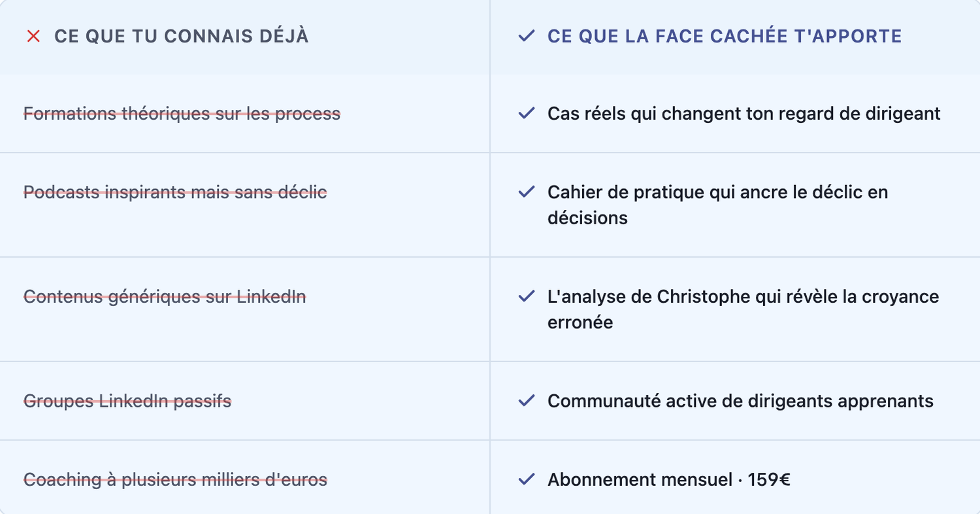Click checkmark beside 'Cahier de pratique'
980x514 pixels.
[526, 192]
